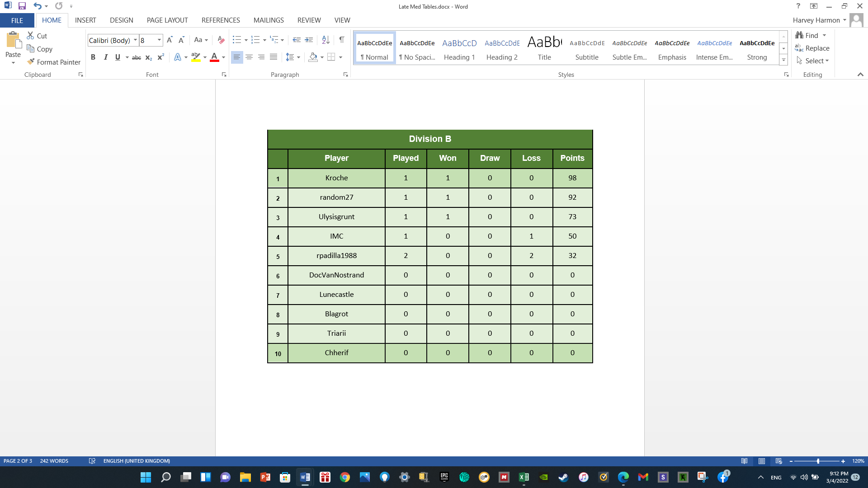
Task: Open Word Help question mark
Action: (x=798, y=6)
